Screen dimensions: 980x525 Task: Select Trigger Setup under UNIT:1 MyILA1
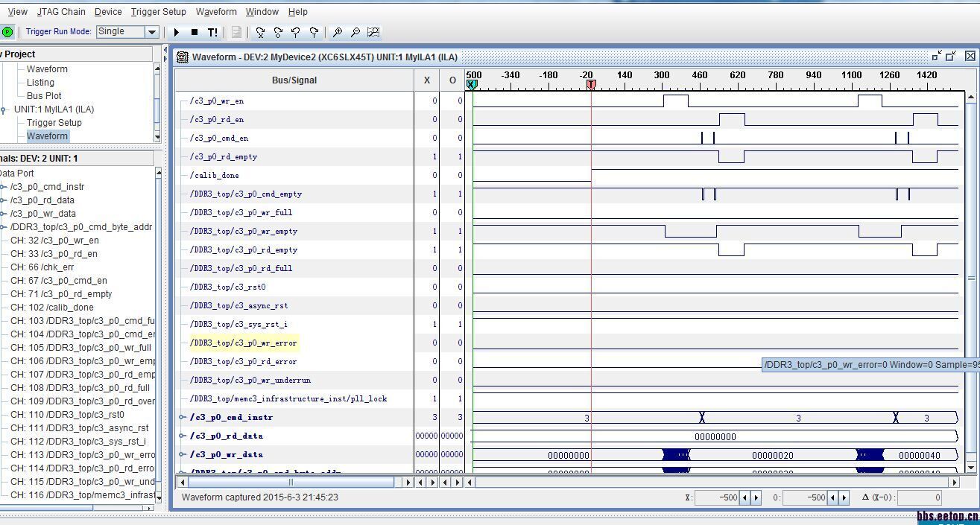[54, 123]
